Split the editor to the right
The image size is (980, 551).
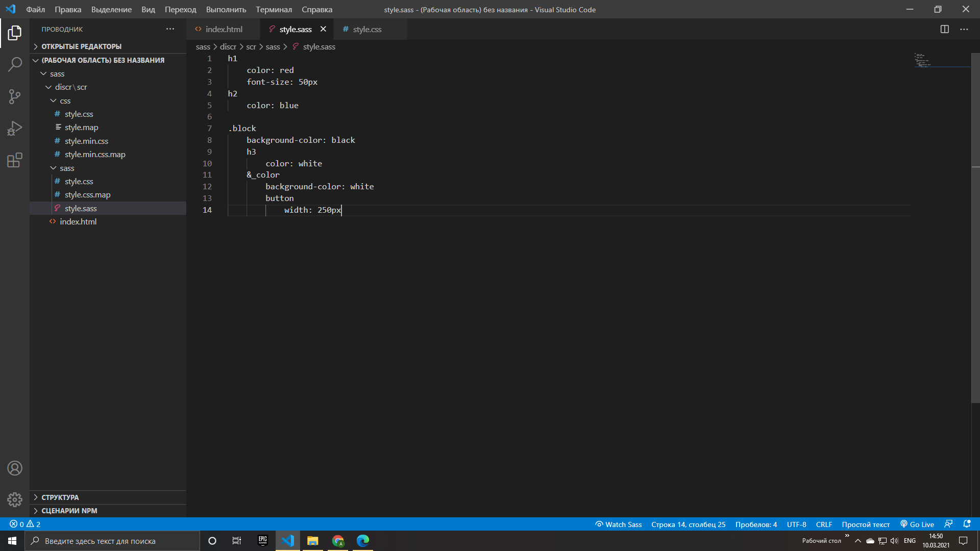tap(945, 29)
